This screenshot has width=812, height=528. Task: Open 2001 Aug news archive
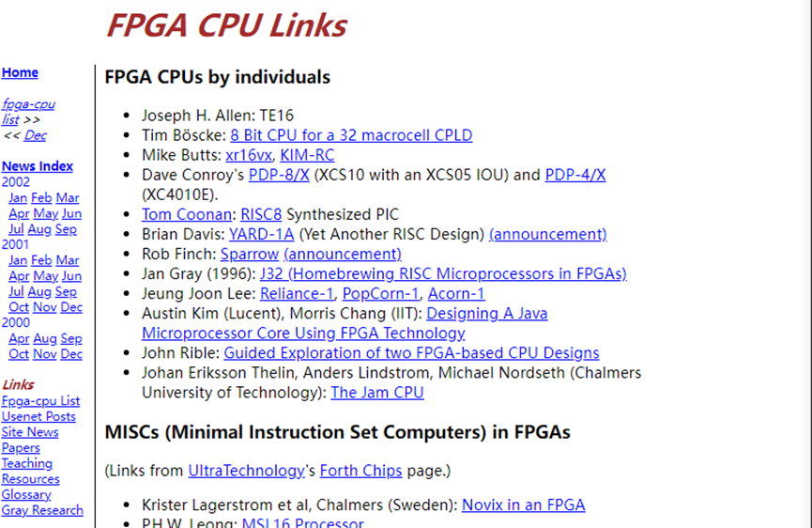pyautogui.click(x=39, y=292)
